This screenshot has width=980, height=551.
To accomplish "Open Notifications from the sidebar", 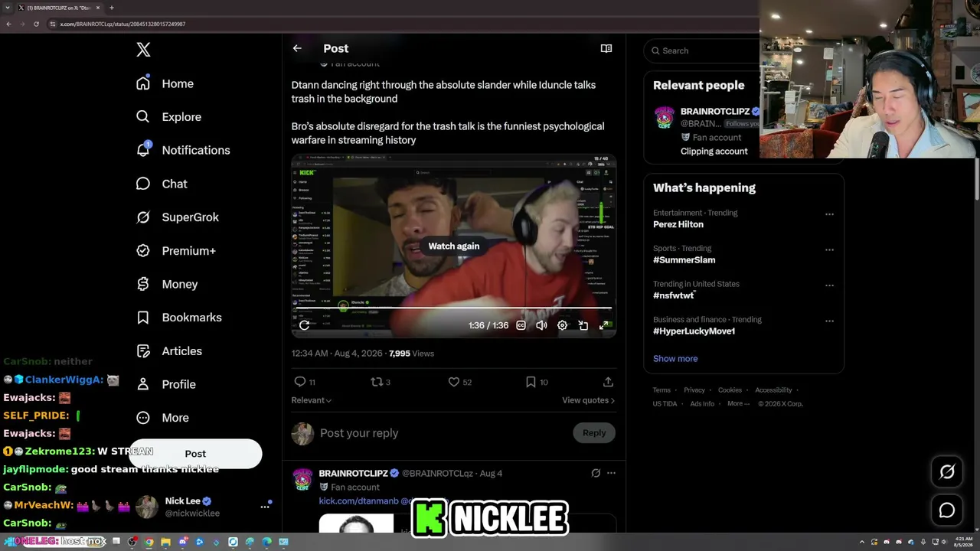I will tap(183, 150).
